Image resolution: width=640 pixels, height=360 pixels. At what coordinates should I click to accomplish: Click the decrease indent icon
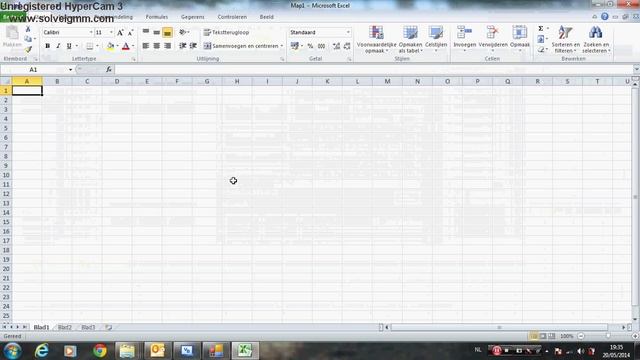pyautogui.click(x=182, y=46)
